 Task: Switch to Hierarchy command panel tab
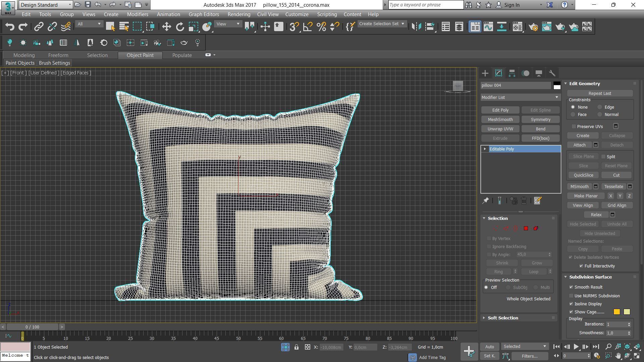(512, 73)
